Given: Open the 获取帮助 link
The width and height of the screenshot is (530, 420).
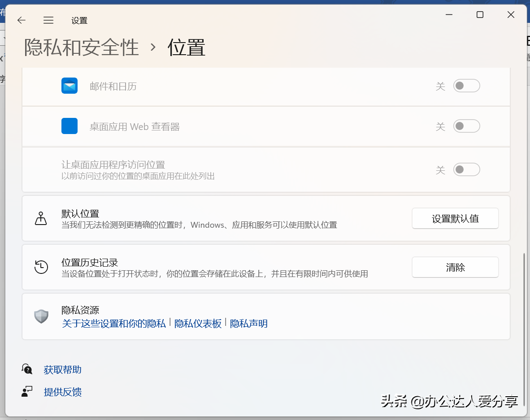Looking at the screenshot, I should (62, 370).
